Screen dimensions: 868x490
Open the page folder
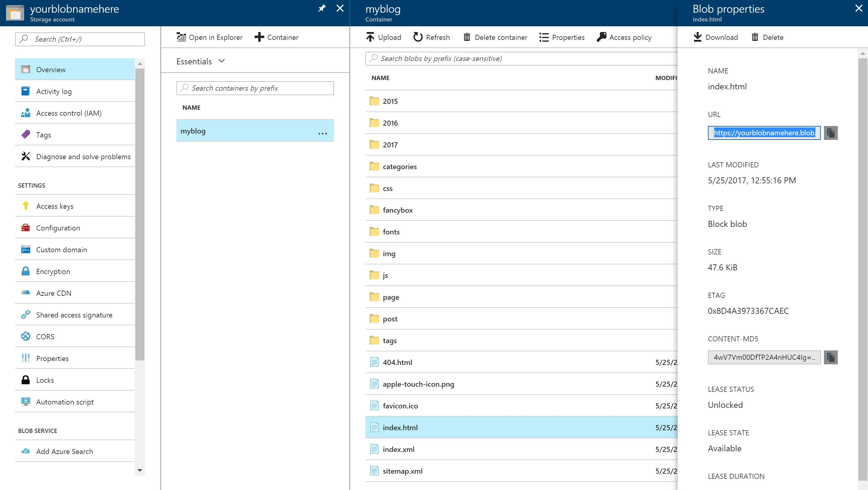point(521,297)
